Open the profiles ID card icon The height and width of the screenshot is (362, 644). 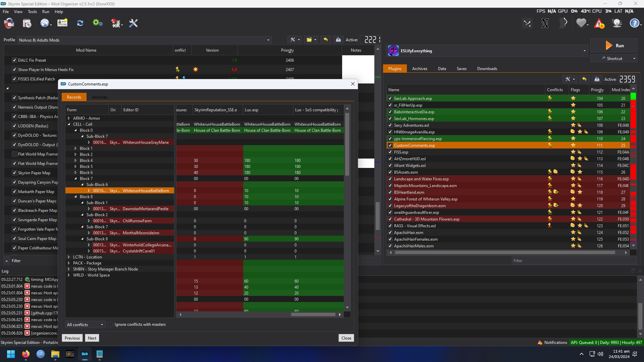pyautogui.click(x=62, y=23)
